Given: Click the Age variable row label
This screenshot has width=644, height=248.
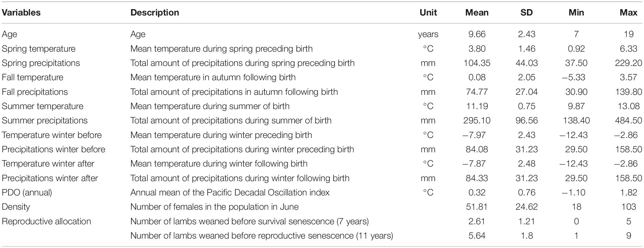Looking at the screenshot, I should coord(9,34).
